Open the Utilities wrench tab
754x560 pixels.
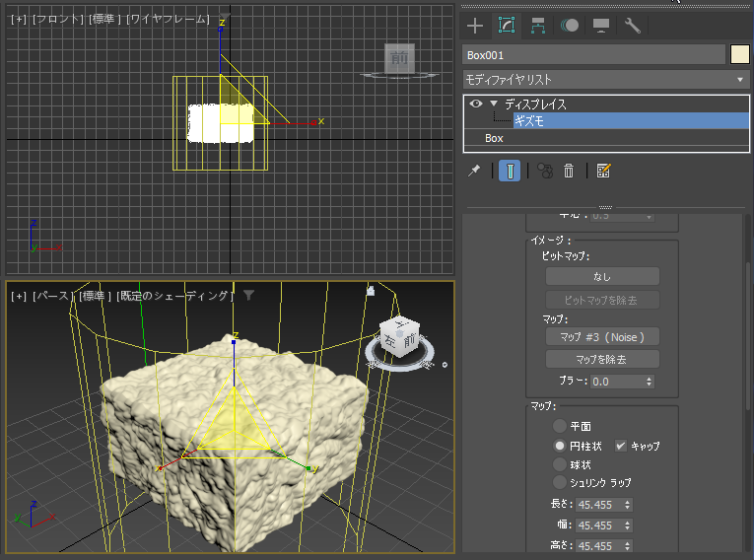pos(633,26)
